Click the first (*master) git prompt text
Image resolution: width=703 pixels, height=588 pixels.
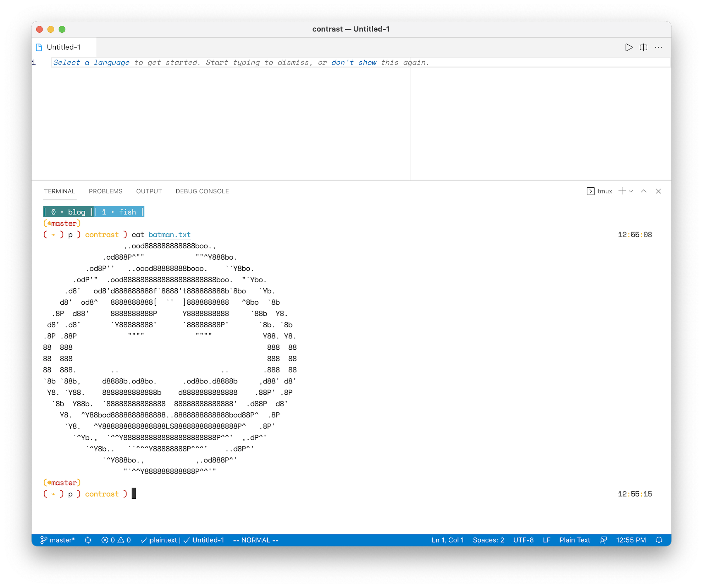click(62, 223)
